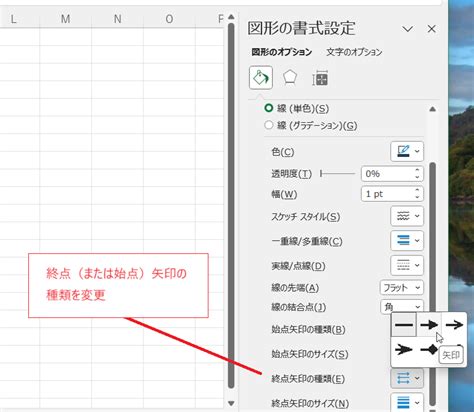Choose the filled triangle arrow type
The image size is (474, 412).
(x=429, y=324)
